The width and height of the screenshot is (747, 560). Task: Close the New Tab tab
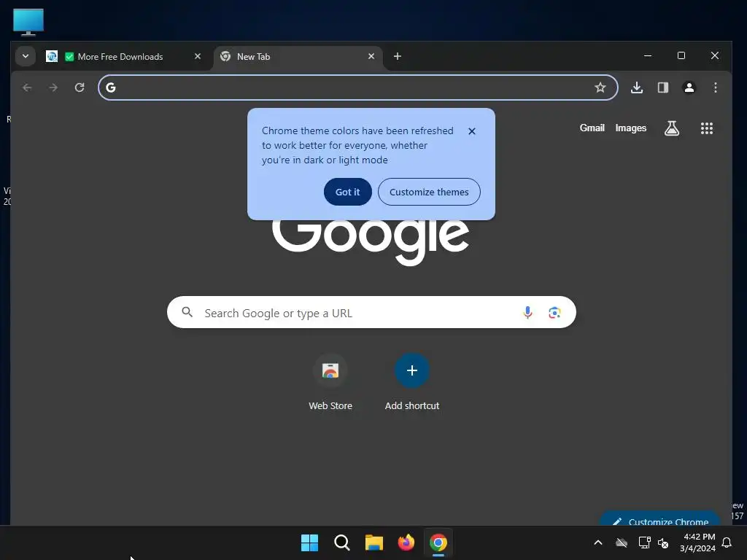pyautogui.click(x=371, y=56)
